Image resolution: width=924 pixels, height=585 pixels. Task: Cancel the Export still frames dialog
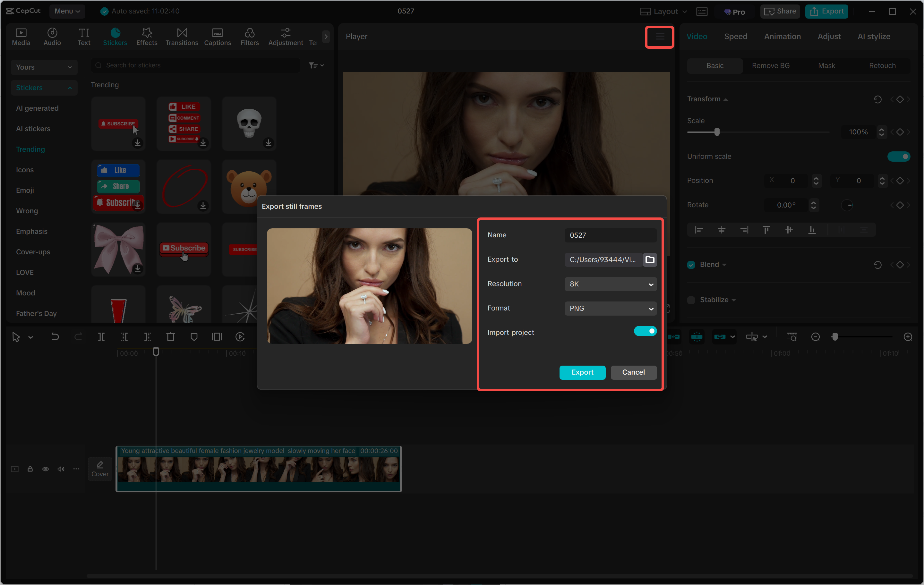(633, 372)
